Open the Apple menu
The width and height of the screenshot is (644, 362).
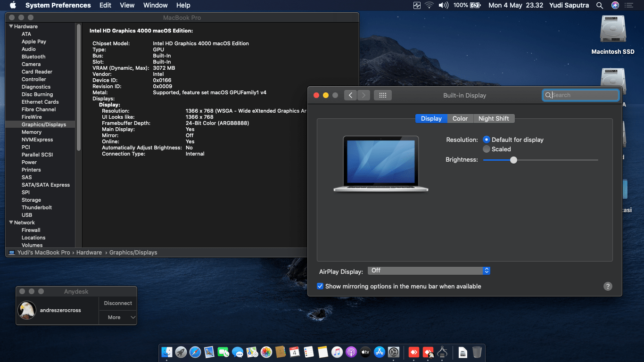tap(13, 5)
